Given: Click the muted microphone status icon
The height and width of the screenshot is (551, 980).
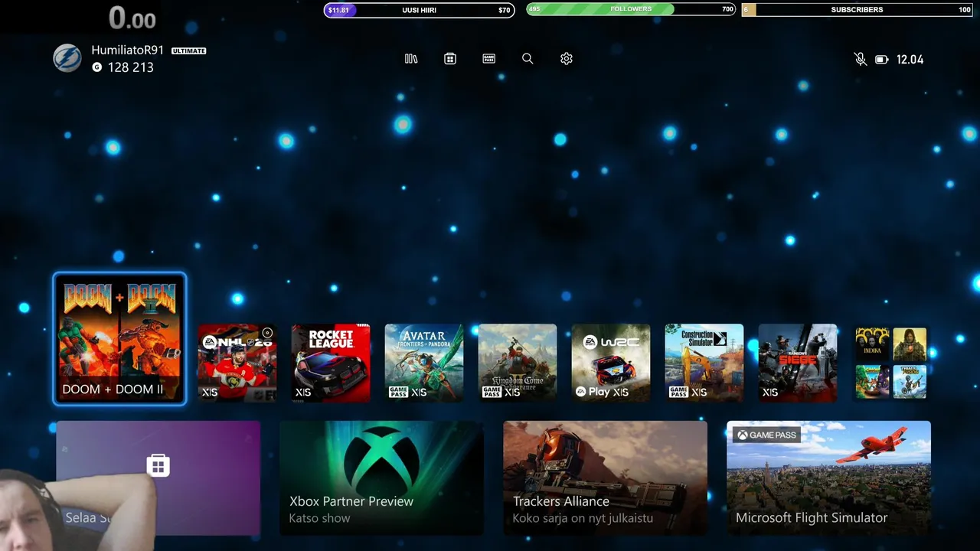Looking at the screenshot, I should click(861, 59).
